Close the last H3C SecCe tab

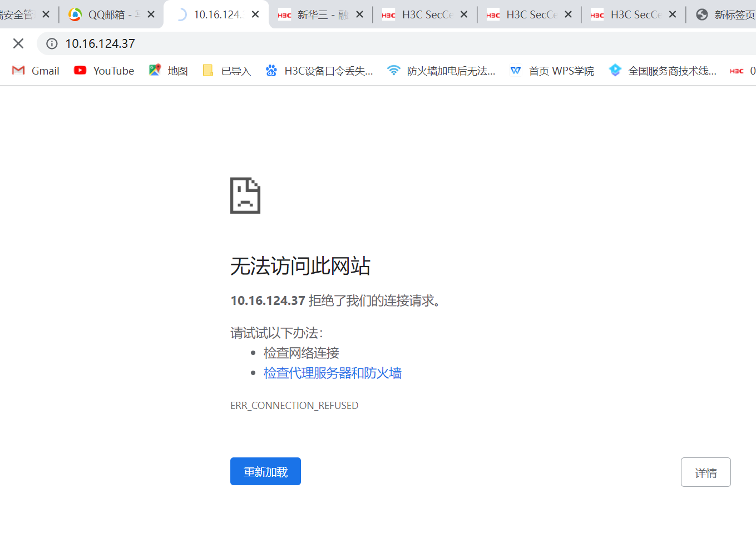tap(673, 14)
